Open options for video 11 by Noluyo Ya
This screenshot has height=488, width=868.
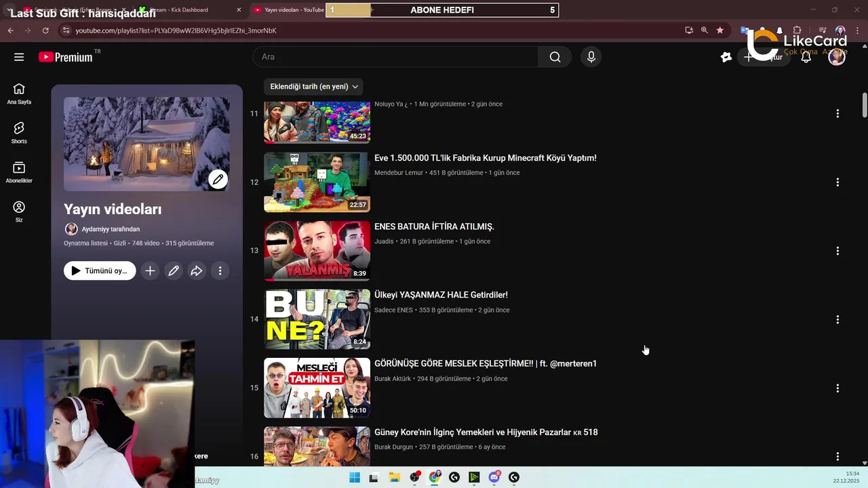837,113
